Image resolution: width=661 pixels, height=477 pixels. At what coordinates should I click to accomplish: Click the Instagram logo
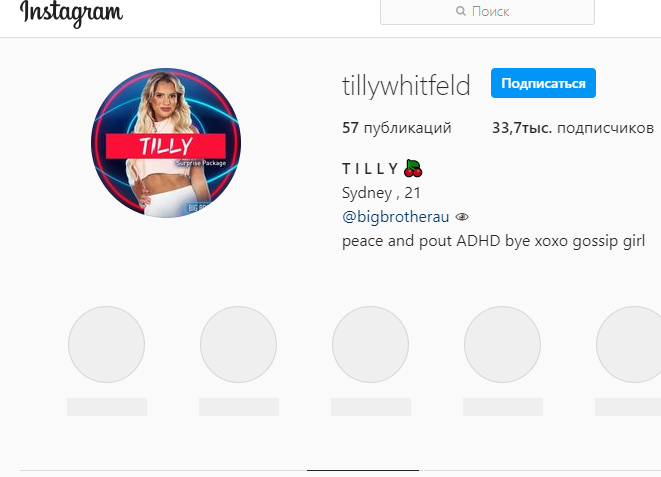click(72, 13)
